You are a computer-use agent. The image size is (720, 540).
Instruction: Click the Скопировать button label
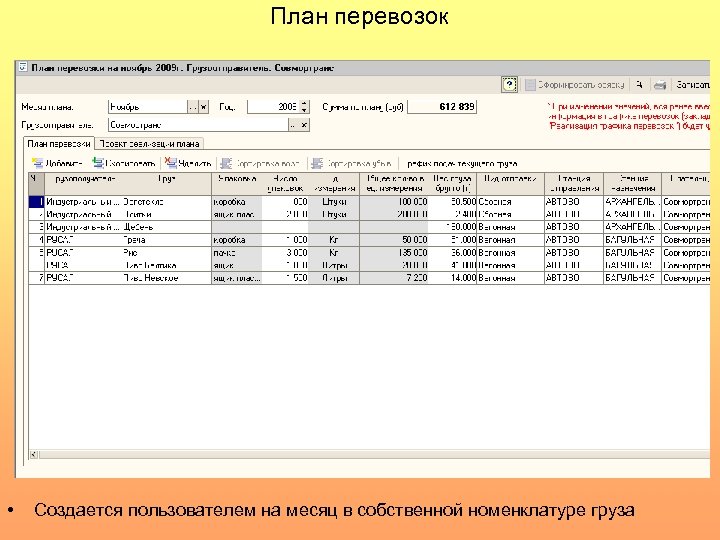coord(130,163)
